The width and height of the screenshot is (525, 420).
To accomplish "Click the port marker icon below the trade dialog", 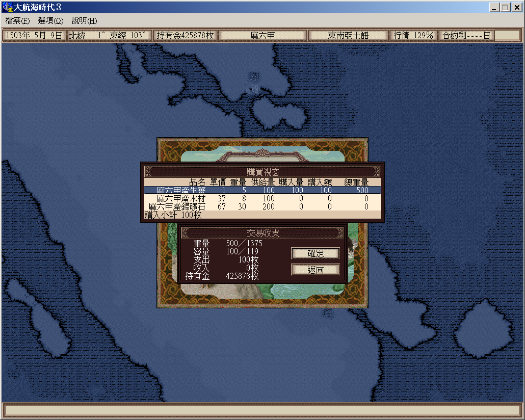I will [327, 313].
